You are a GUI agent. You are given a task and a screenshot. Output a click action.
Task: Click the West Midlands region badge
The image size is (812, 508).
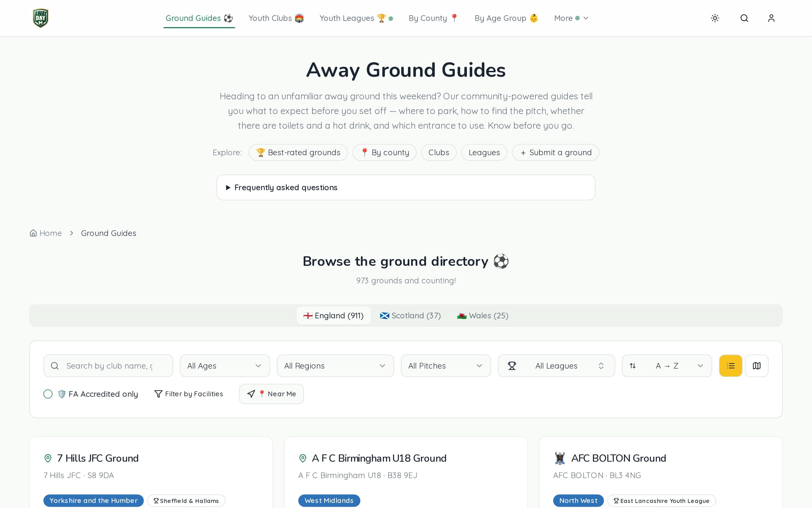coord(329,500)
